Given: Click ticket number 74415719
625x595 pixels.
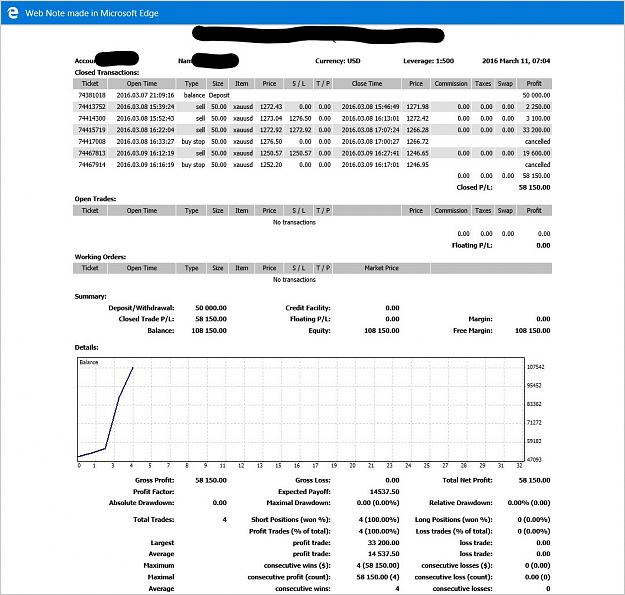Looking at the screenshot, I should coord(92,130).
